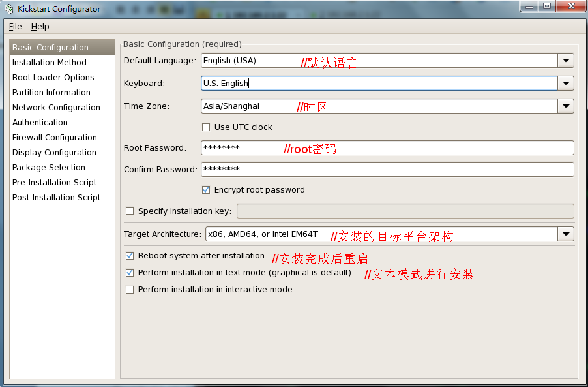
Task: Click the Time Zone field Asia/Shanghai
Action: pos(379,106)
